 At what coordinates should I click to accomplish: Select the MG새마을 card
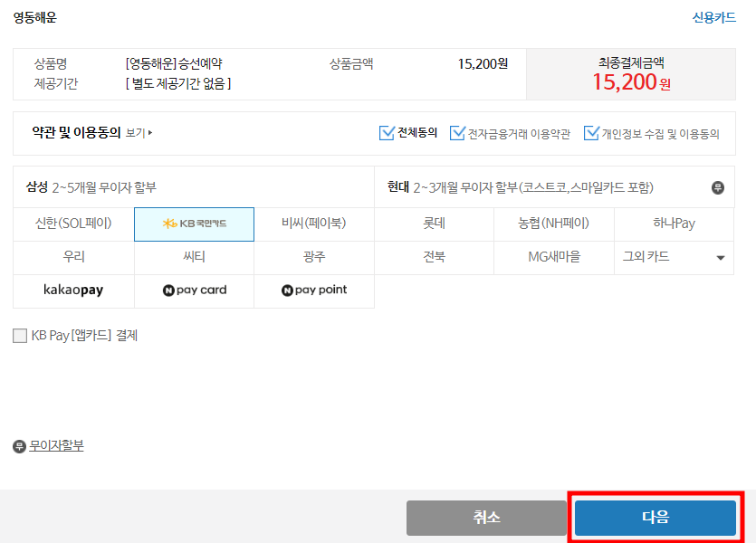[554, 257]
